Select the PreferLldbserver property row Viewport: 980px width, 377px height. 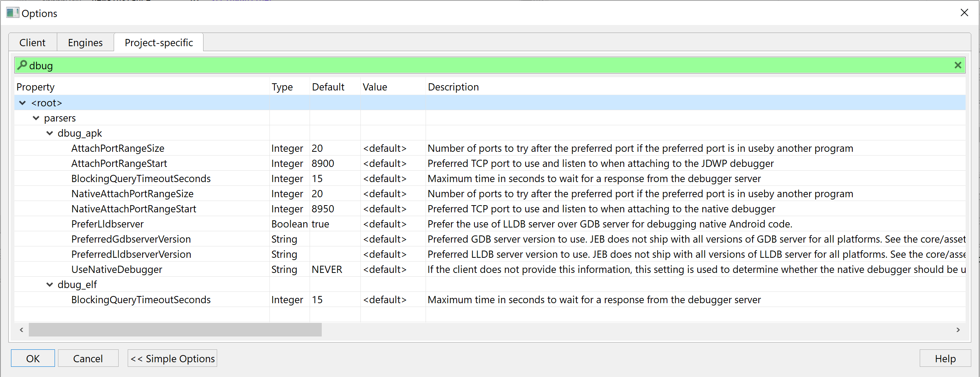click(108, 224)
